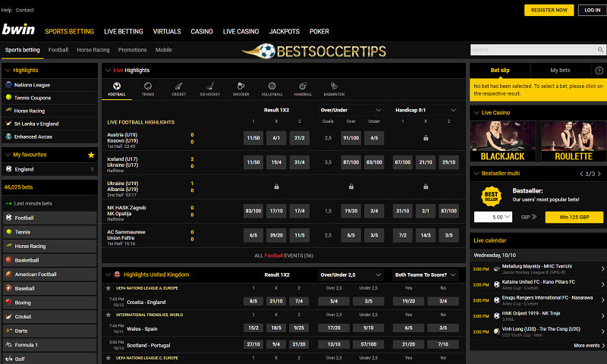
Task: Open Katsina United FC - Kano Pillars FC event
Action: [x=538, y=284]
